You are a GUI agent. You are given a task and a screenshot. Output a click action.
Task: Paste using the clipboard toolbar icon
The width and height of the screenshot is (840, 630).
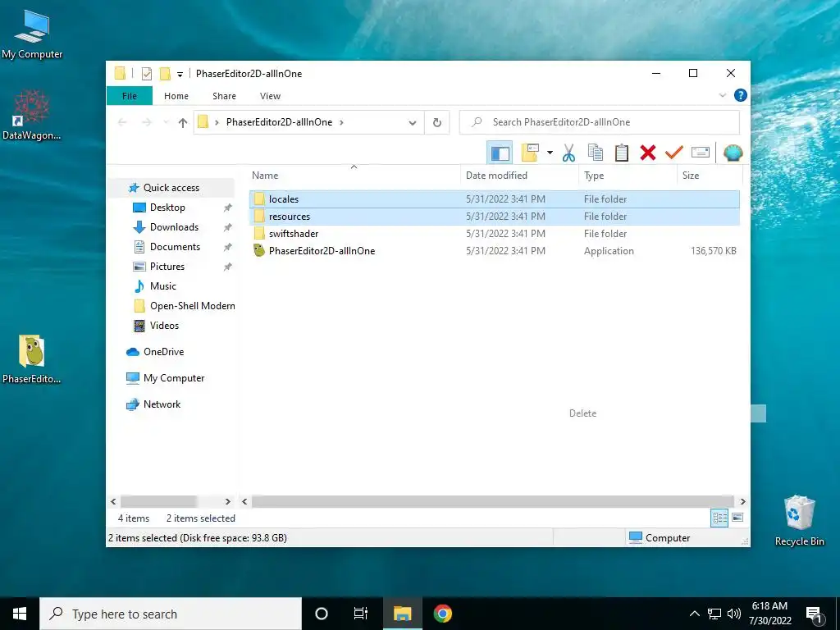[x=622, y=153]
